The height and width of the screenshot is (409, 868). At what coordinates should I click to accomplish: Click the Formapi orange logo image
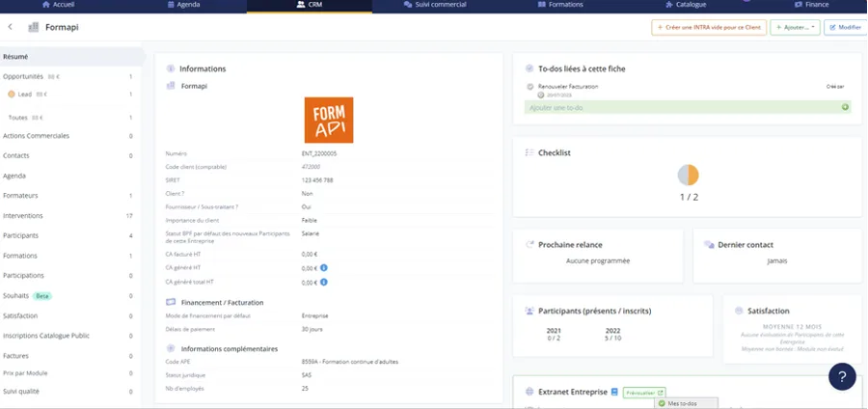point(329,121)
